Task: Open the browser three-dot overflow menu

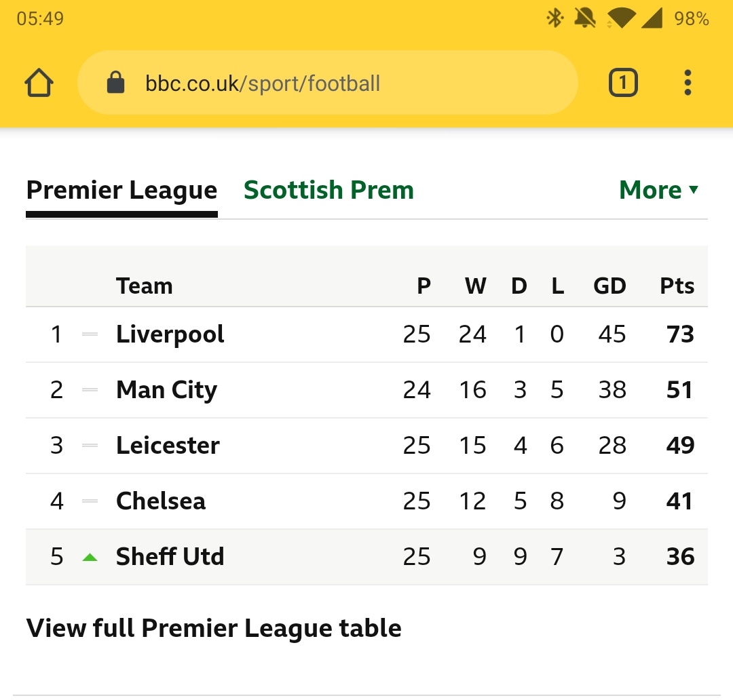Action: (688, 83)
